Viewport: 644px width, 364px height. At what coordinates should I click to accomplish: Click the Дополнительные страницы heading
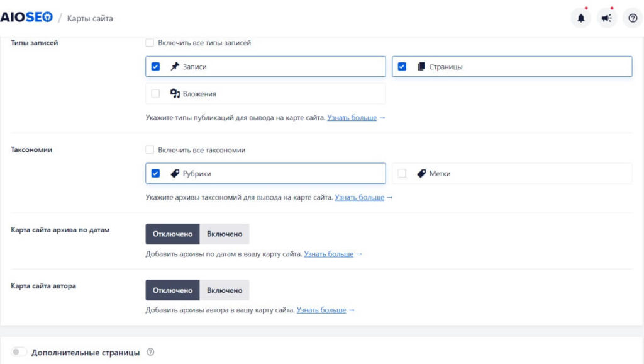86,353
